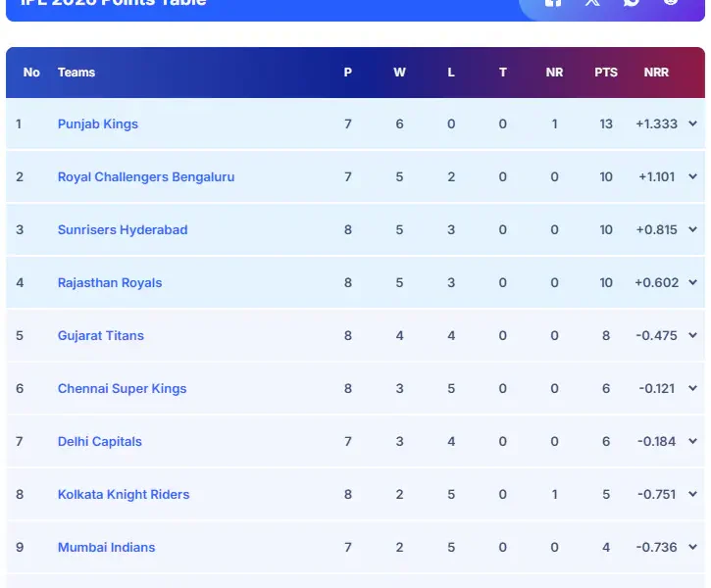
Task: Share the table on X
Action: tap(592, 3)
